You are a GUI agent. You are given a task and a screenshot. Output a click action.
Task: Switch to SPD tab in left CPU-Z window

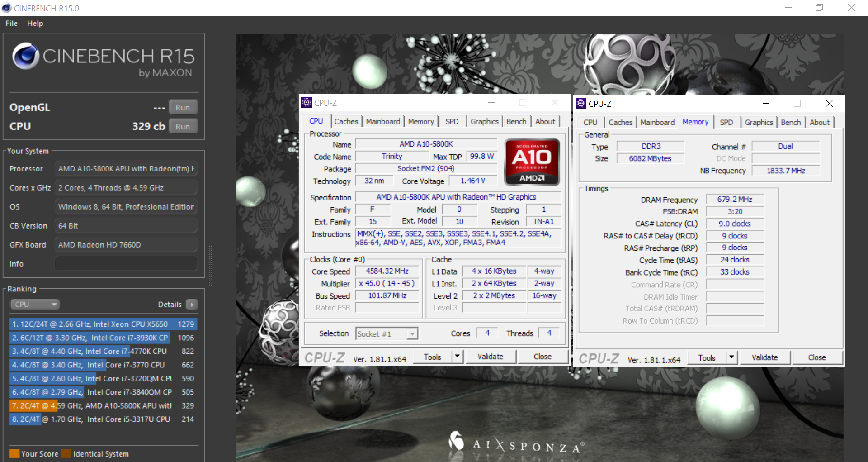click(452, 121)
